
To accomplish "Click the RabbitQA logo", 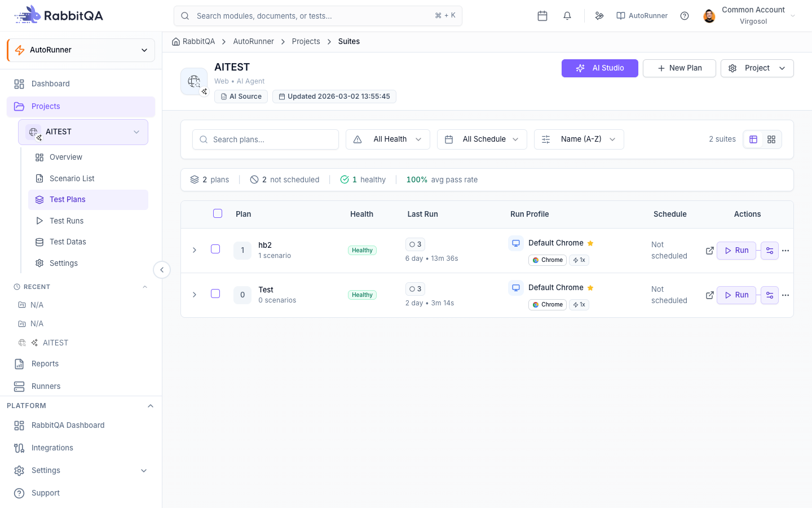I will click(x=59, y=15).
